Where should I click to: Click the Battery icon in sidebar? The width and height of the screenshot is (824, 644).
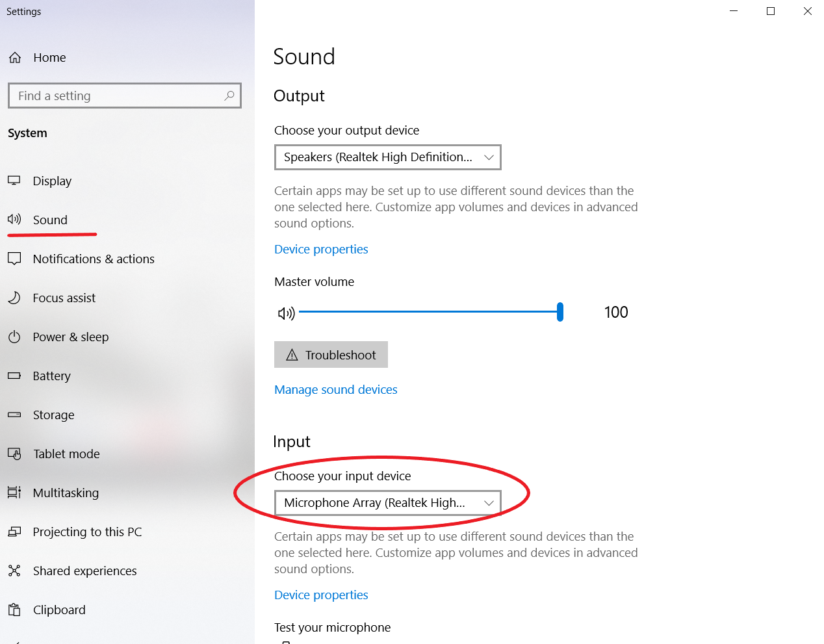pos(14,376)
